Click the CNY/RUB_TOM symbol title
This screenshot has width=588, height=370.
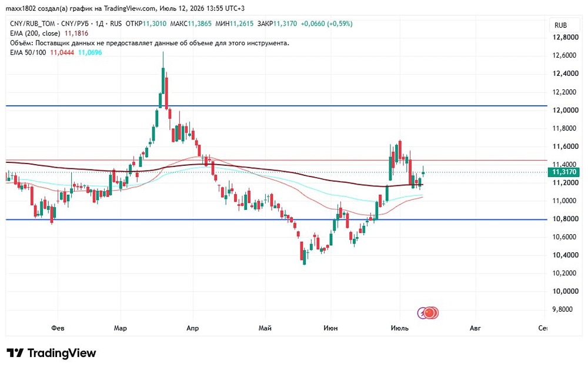point(32,24)
